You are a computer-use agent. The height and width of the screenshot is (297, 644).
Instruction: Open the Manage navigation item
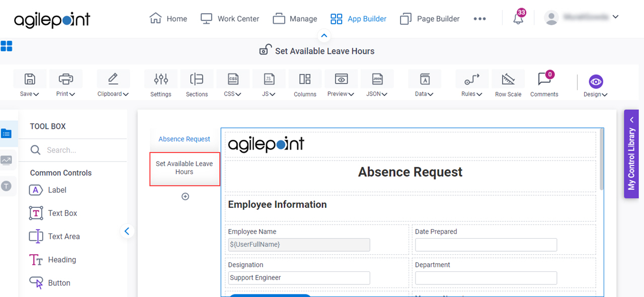(295, 19)
